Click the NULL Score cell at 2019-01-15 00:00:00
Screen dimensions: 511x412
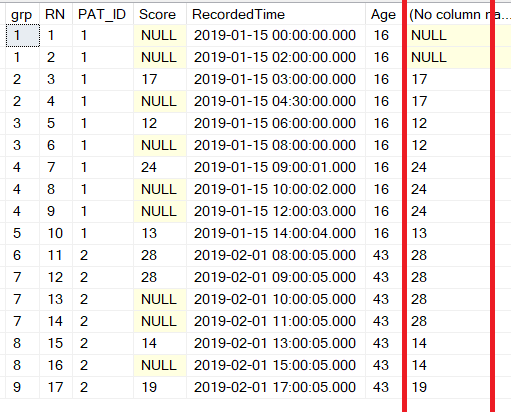point(160,35)
